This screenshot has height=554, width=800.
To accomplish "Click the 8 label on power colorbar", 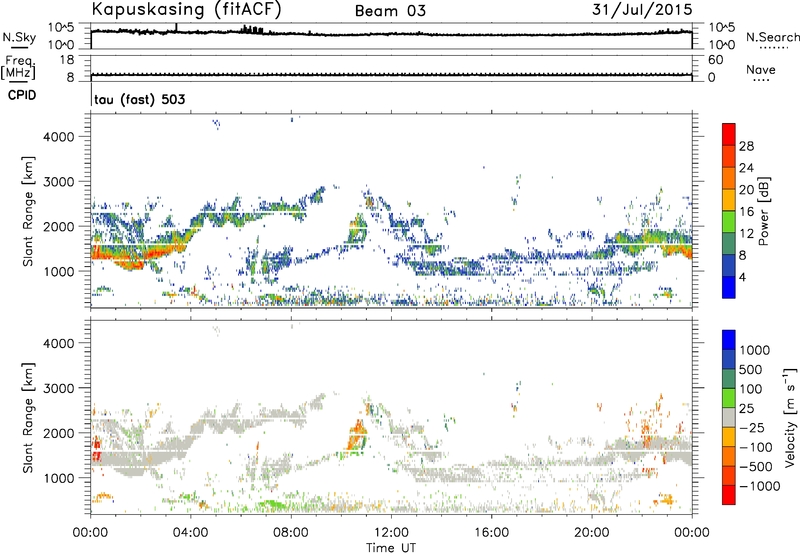I will pos(742,255).
